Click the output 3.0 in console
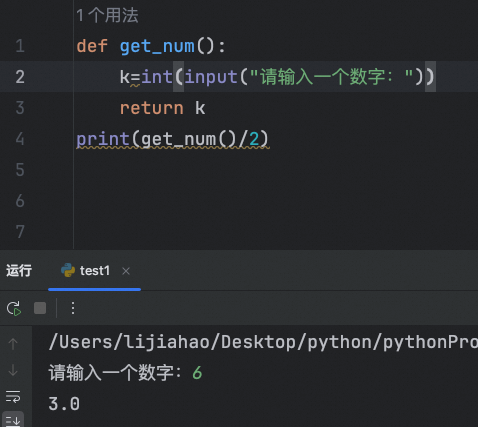This screenshot has width=478, height=427. click(x=64, y=404)
